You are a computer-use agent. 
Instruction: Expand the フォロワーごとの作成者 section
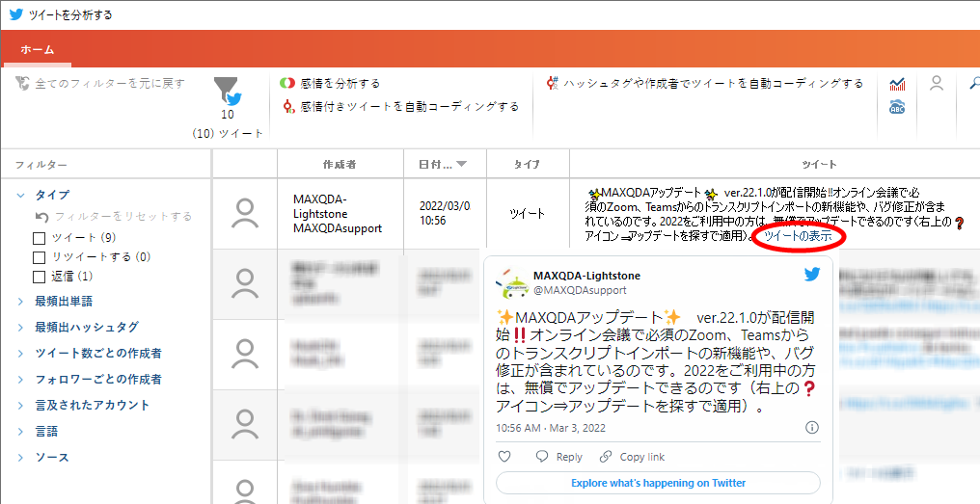coord(20,380)
